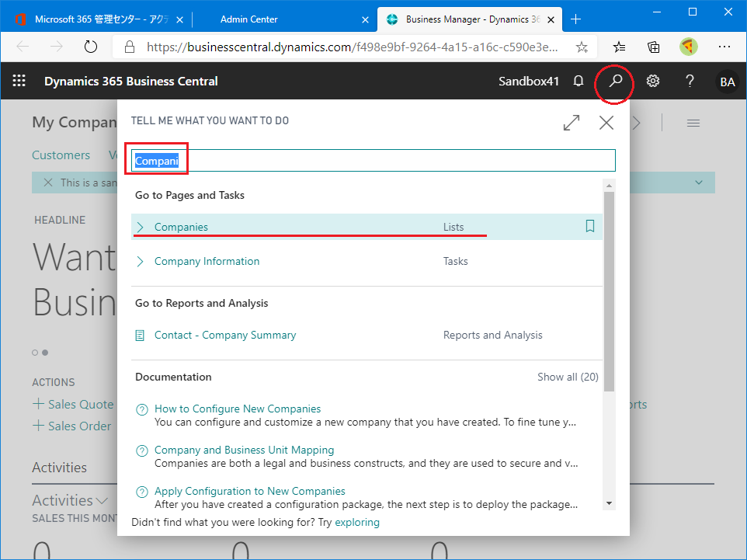Open the notifications bell
The width and height of the screenshot is (747, 560).
pyautogui.click(x=578, y=81)
